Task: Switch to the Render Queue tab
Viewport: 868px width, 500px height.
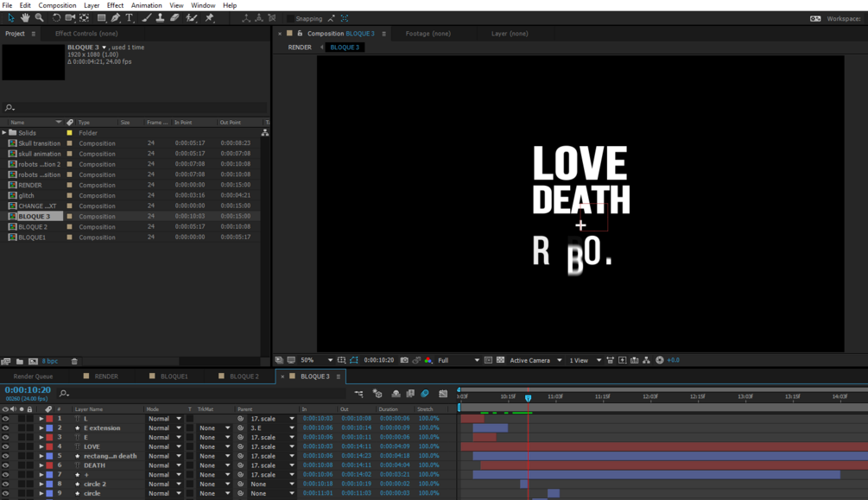Action: [33, 376]
